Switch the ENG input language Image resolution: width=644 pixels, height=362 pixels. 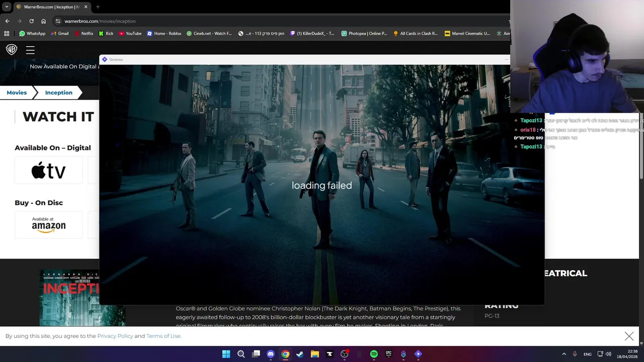[x=588, y=354]
